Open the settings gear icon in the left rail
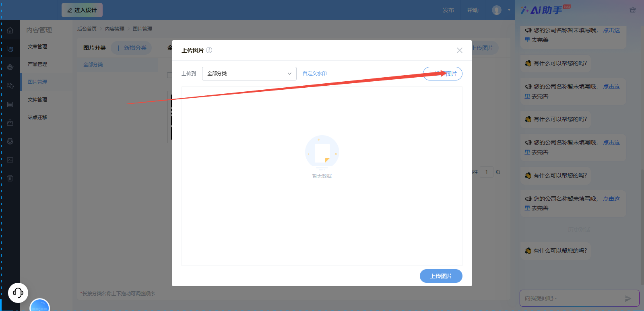Image resolution: width=644 pixels, height=311 pixels. click(x=10, y=141)
